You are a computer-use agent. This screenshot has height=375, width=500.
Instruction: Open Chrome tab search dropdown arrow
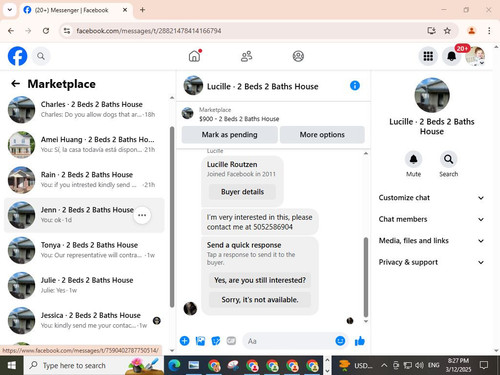point(10,10)
